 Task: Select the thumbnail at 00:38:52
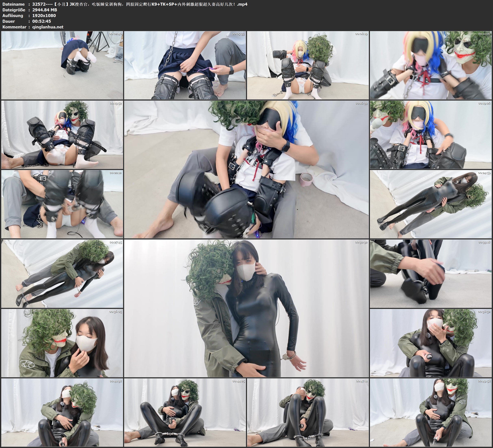coord(431,343)
